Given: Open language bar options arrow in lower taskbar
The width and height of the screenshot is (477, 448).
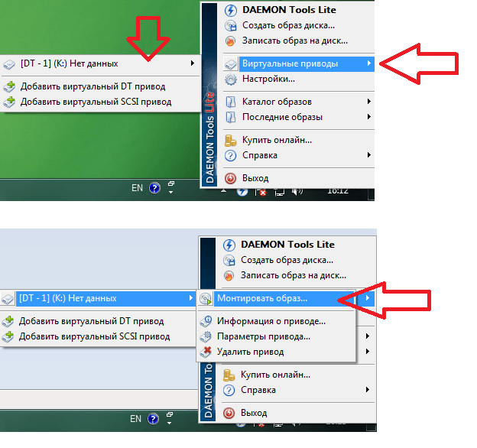Looking at the screenshot, I should coord(169,423).
